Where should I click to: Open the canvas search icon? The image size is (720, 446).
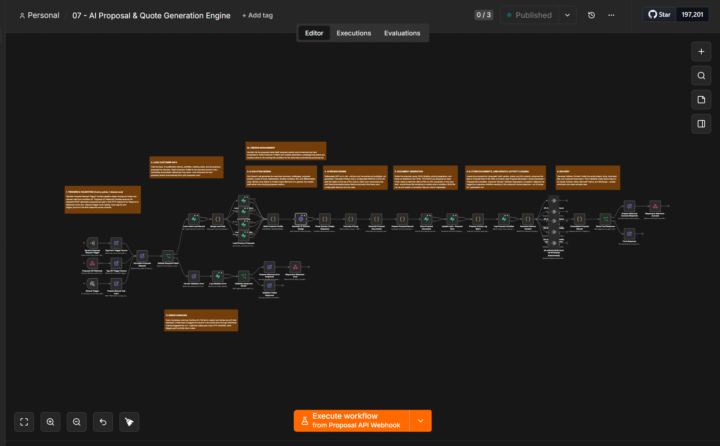(x=701, y=76)
